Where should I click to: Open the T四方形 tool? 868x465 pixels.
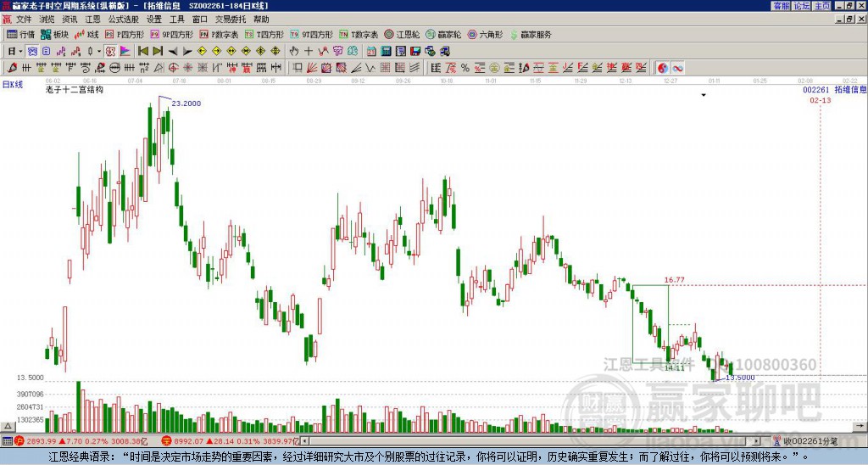(x=264, y=34)
